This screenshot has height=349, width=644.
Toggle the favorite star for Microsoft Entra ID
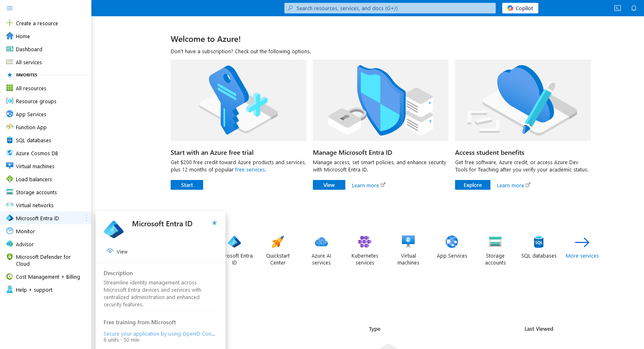[x=215, y=223]
